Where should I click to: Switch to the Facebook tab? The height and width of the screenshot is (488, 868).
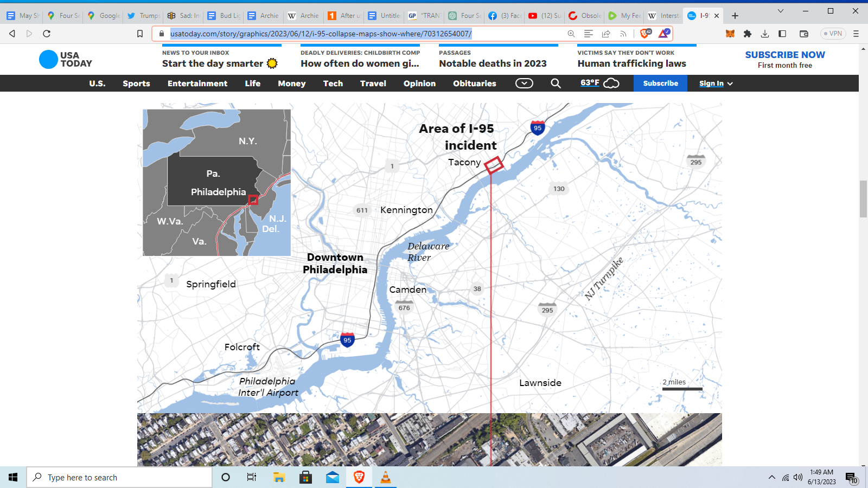[505, 16]
